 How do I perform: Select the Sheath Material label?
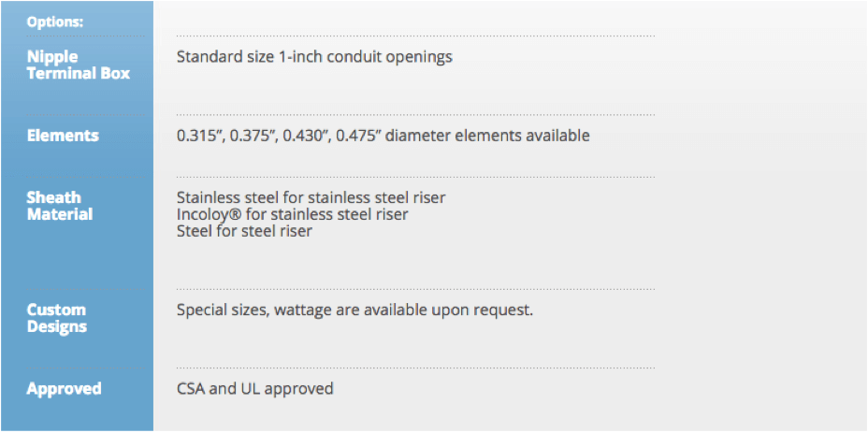click(x=60, y=206)
